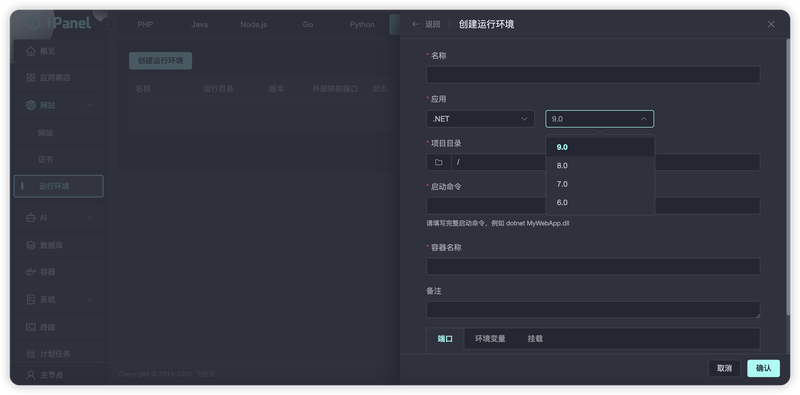
Task: Open 终端 terminal icon in sidebar
Action: pyautogui.click(x=31, y=327)
